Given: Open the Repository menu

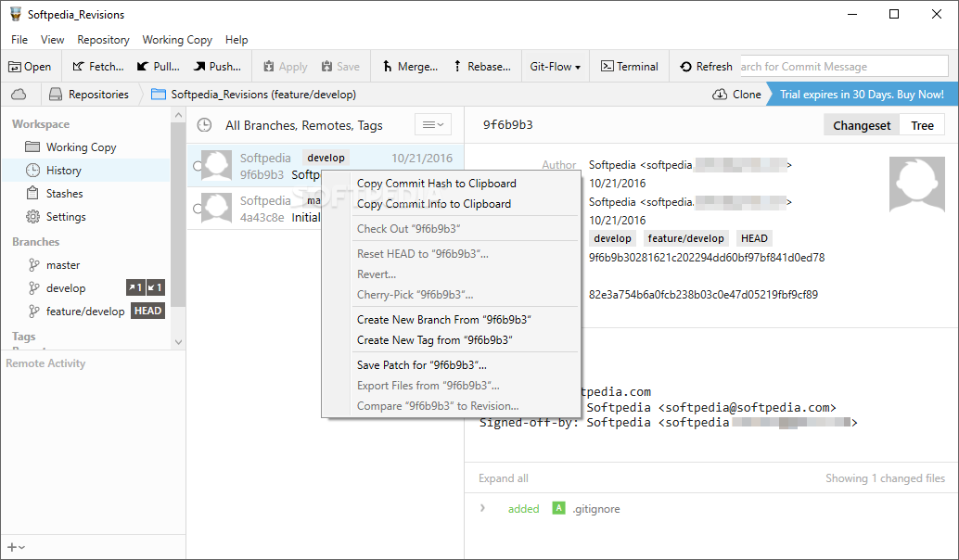Looking at the screenshot, I should 103,40.
